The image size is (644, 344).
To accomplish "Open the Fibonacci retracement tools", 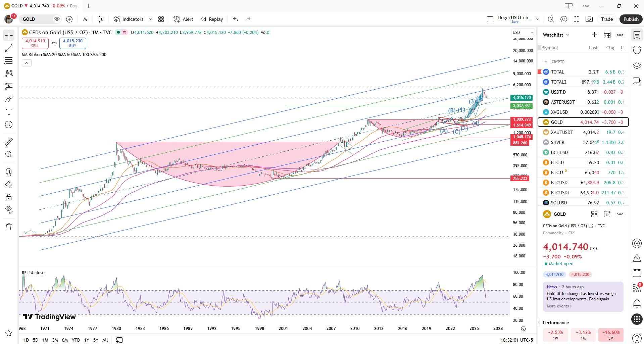I will click(9, 61).
